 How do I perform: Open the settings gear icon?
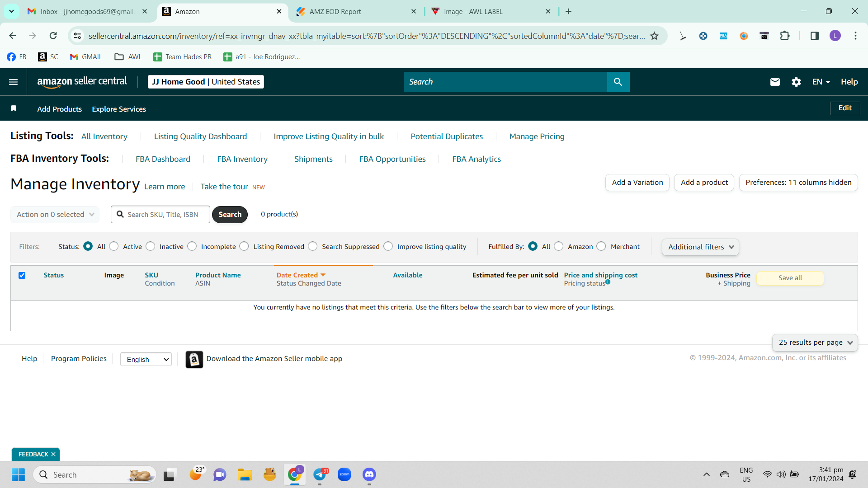796,82
